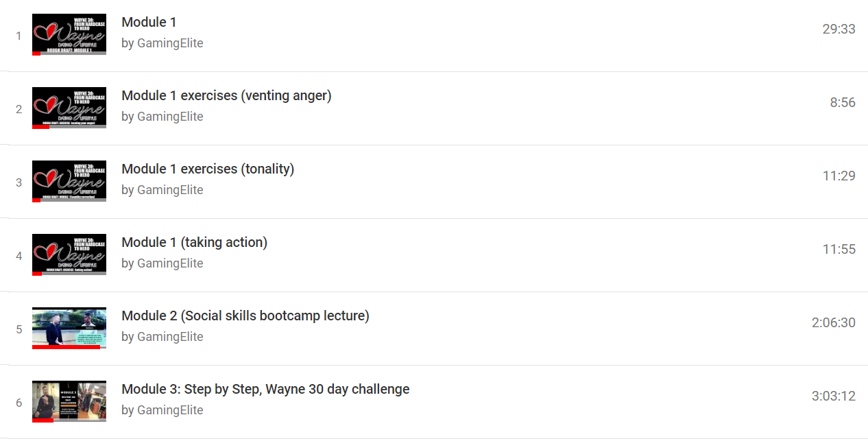The width and height of the screenshot is (868, 439).
Task: Select "Module 1 exercises (tonality)" title
Action: click(208, 169)
